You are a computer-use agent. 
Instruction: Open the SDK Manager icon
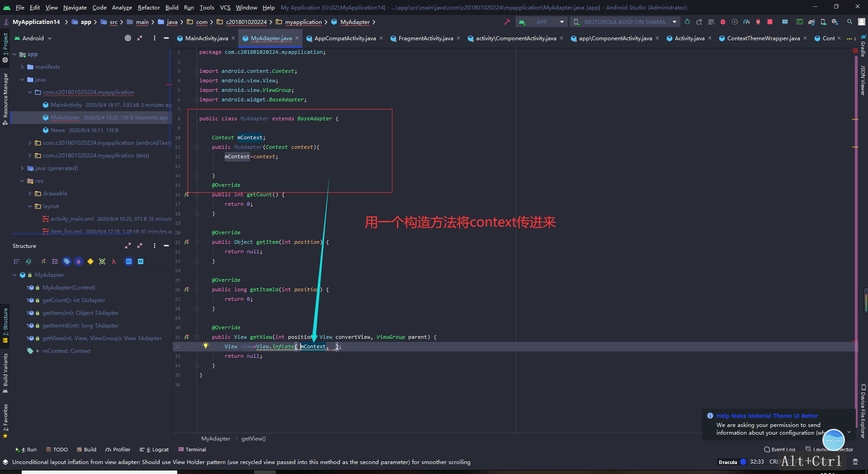[x=835, y=22]
